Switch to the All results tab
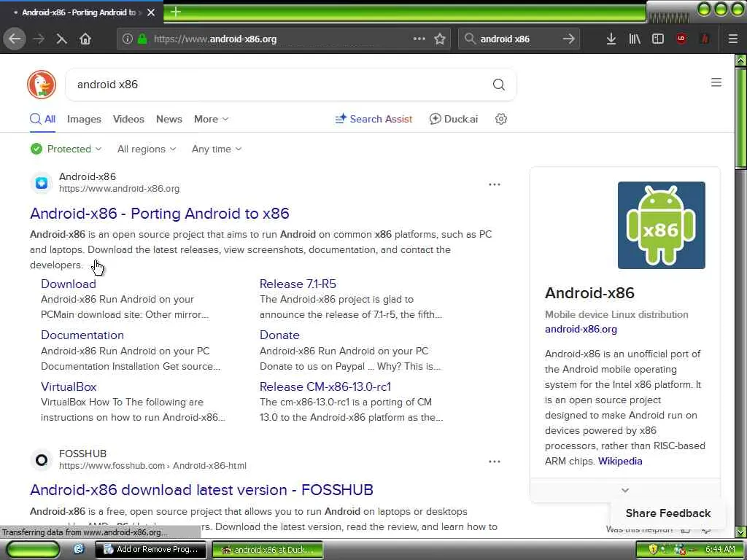Viewport: 747px width, 560px height. click(43, 119)
